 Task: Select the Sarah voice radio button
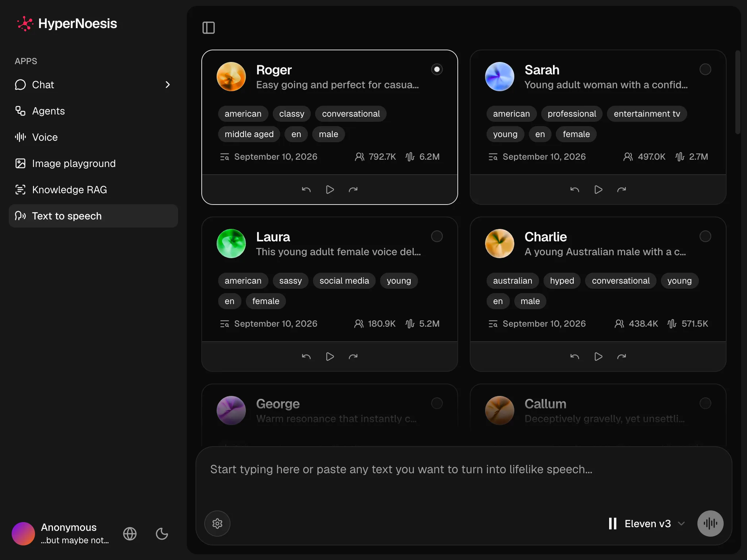(705, 69)
